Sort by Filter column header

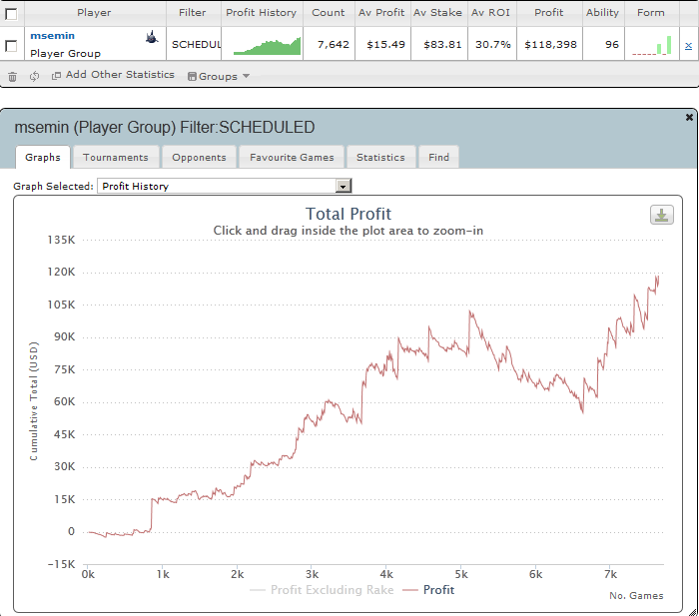[193, 13]
